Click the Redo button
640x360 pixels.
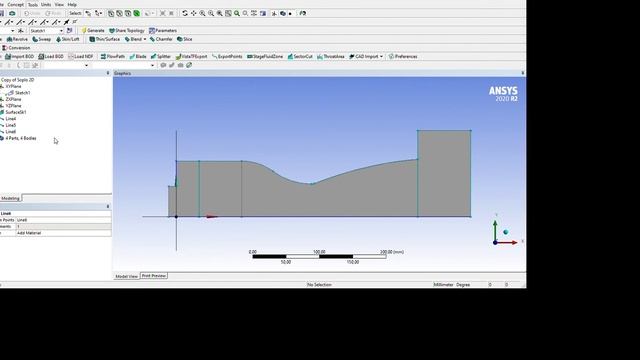[x=53, y=13]
